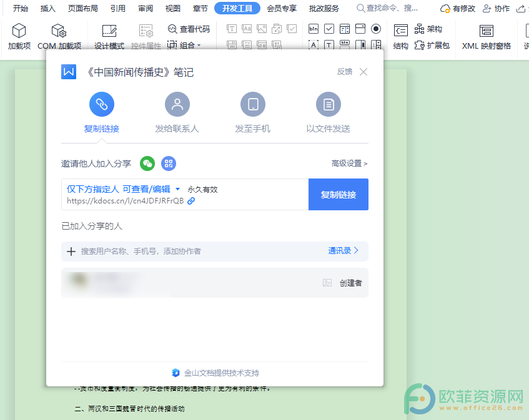Open the 视图 ribbon tab
The image size is (529, 420).
tap(173, 8)
